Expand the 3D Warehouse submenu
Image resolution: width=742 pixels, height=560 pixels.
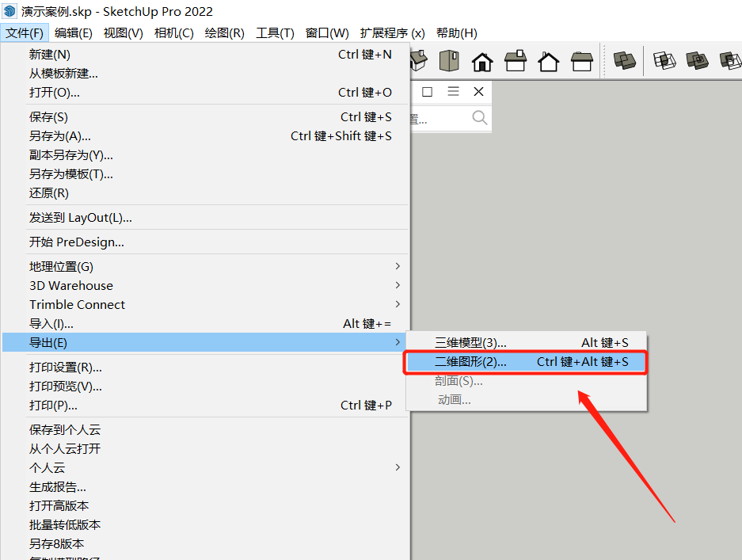coord(205,285)
